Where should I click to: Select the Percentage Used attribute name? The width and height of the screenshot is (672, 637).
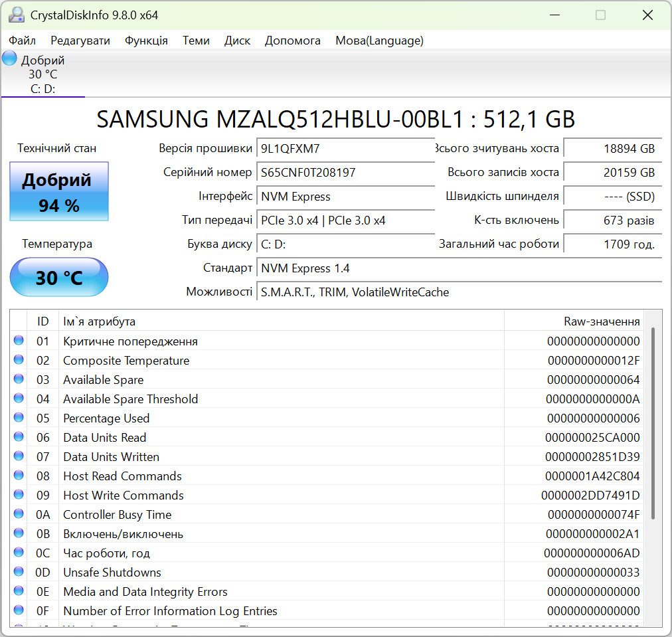[106, 419]
